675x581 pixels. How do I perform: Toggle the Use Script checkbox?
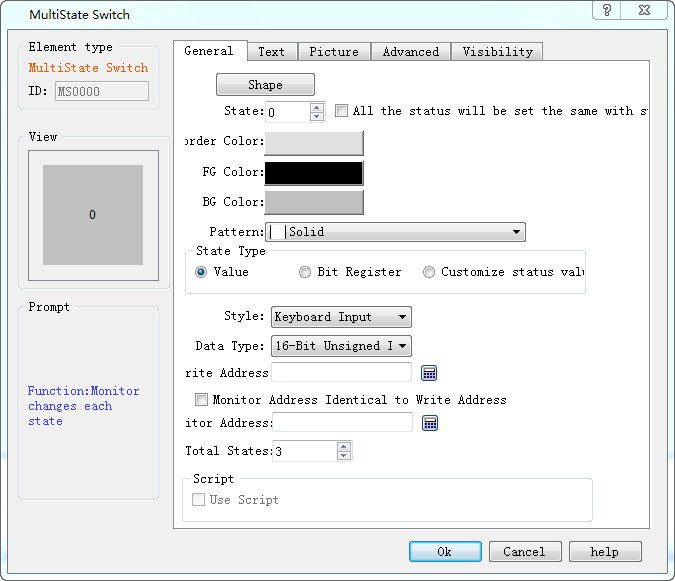click(198, 500)
